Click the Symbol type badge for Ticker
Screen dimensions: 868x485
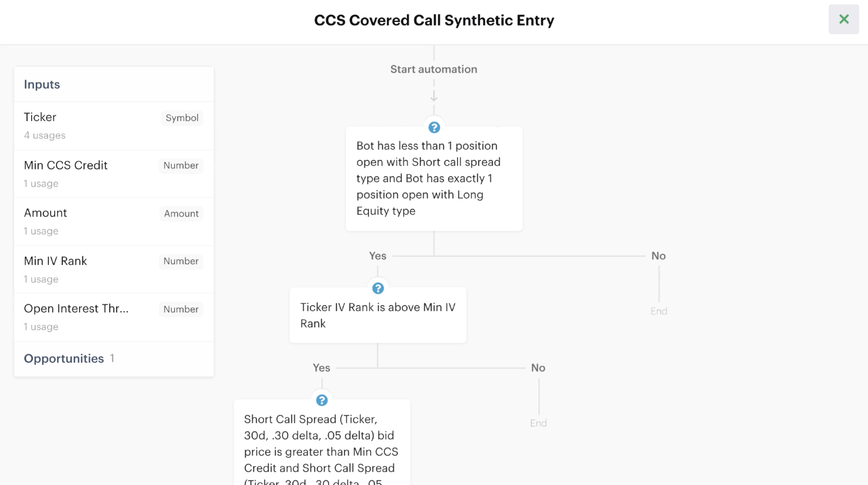coord(182,118)
